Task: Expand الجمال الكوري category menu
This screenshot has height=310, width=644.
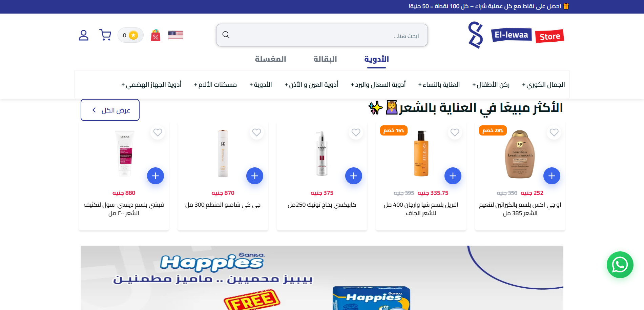Action: (543, 85)
